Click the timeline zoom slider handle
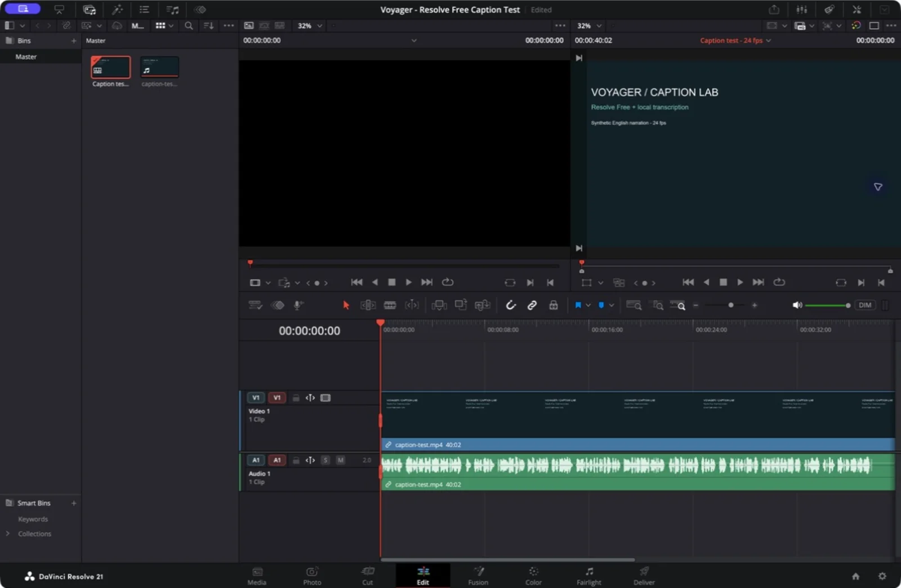 [731, 305]
